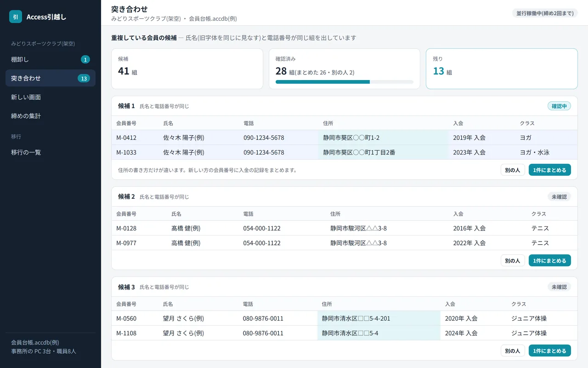Click the 会員台帳.accdb(例) sidebar footer
The image size is (588, 368).
pos(35,342)
